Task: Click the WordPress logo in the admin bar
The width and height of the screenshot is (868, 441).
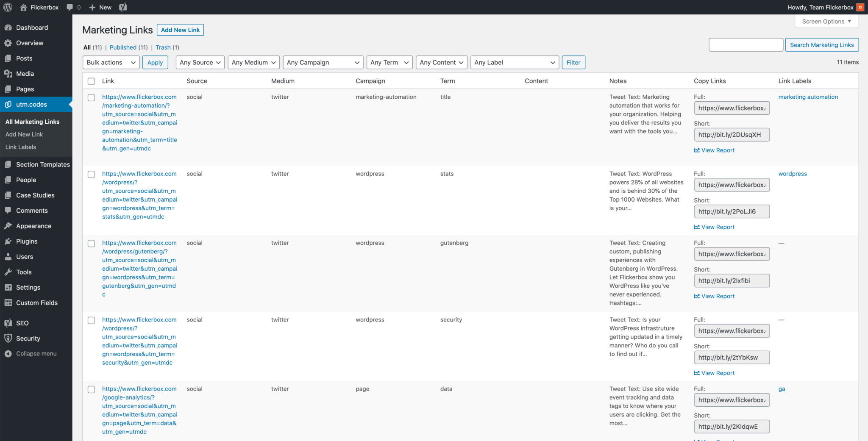Action: pos(8,7)
